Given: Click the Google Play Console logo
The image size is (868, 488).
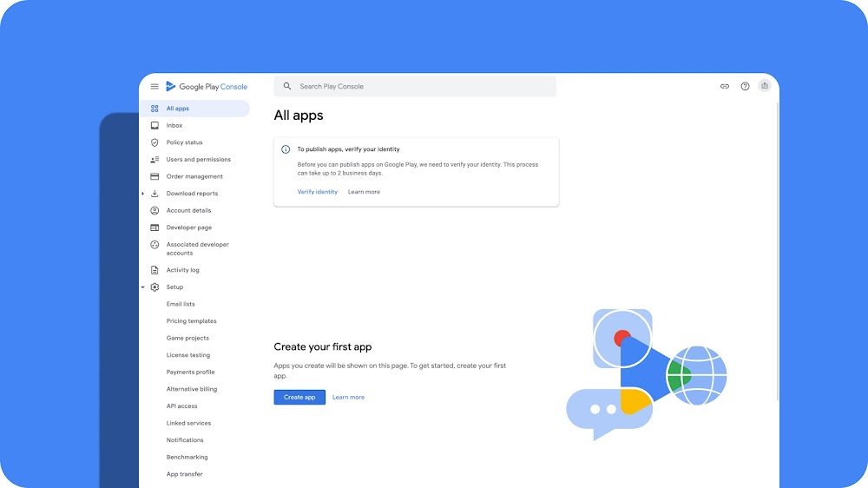Looking at the screenshot, I should [207, 87].
